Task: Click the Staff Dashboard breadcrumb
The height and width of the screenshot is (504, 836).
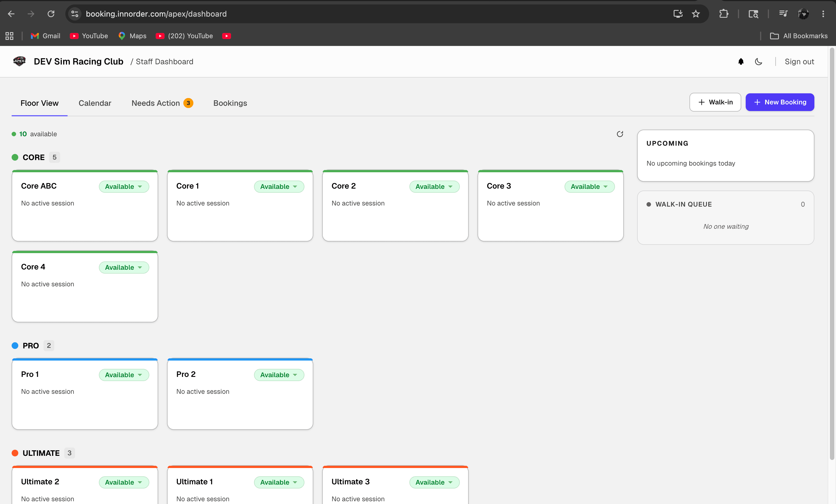Action: 164,61
